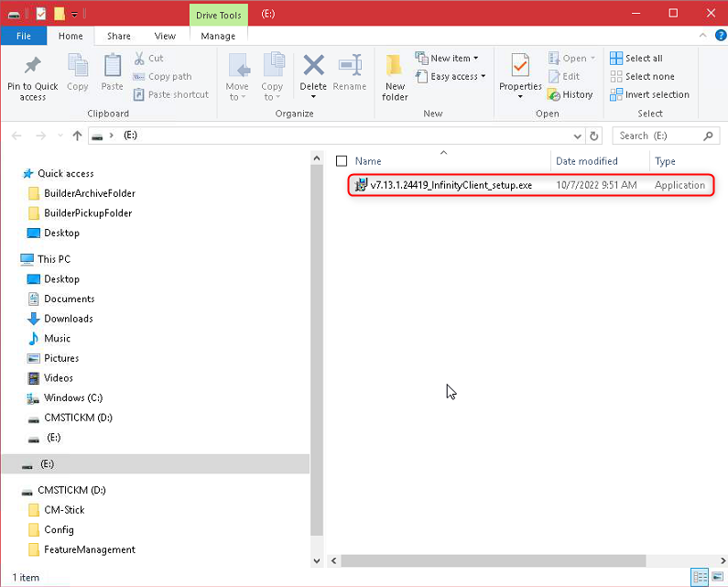Switch to large icons view in status bar
Viewport: 728px width, 587px height.
[x=717, y=577]
